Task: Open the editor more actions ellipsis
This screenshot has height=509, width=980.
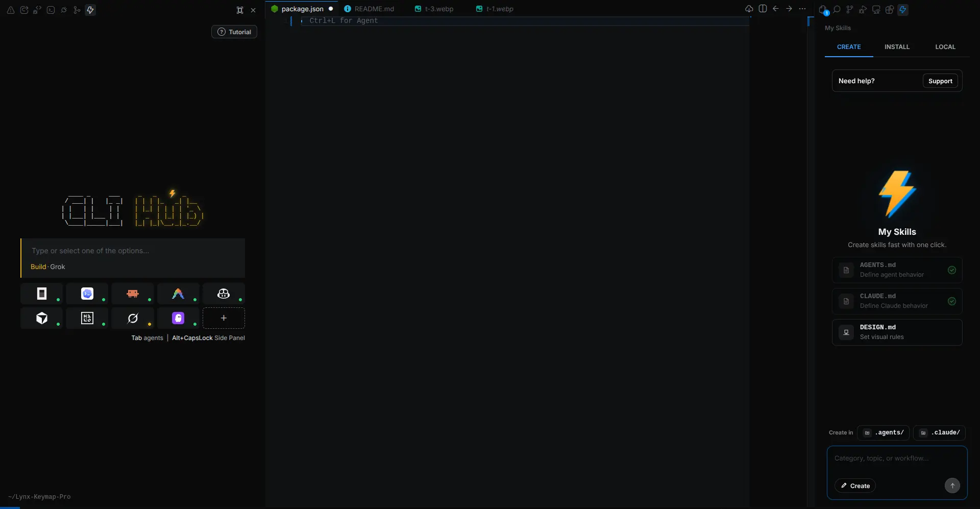Action: pyautogui.click(x=802, y=9)
